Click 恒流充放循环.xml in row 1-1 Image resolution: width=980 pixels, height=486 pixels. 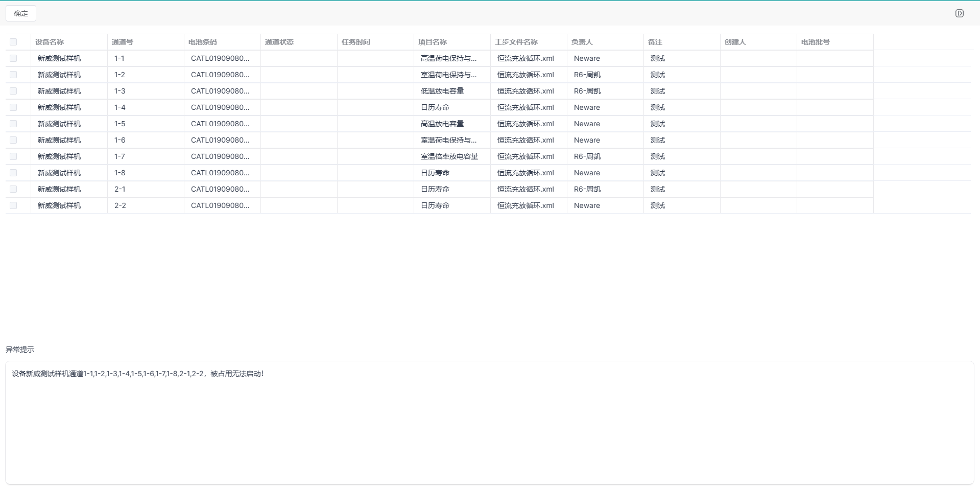(525, 58)
